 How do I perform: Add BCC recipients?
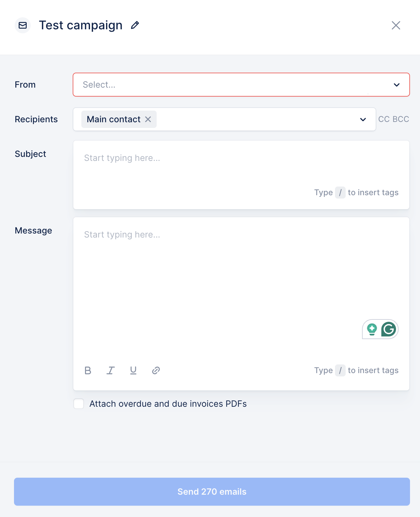(401, 119)
